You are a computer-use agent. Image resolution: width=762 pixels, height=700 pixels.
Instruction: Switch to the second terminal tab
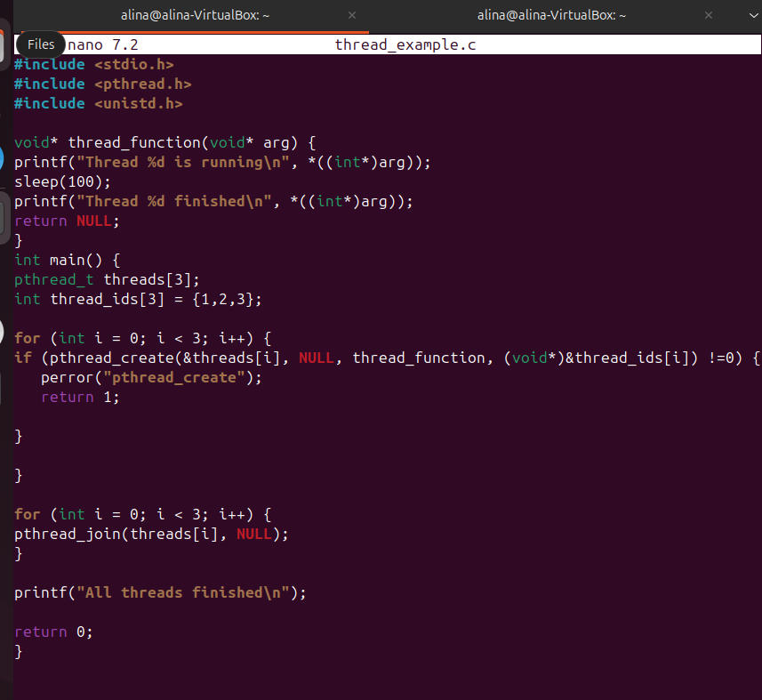click(551, 15)
